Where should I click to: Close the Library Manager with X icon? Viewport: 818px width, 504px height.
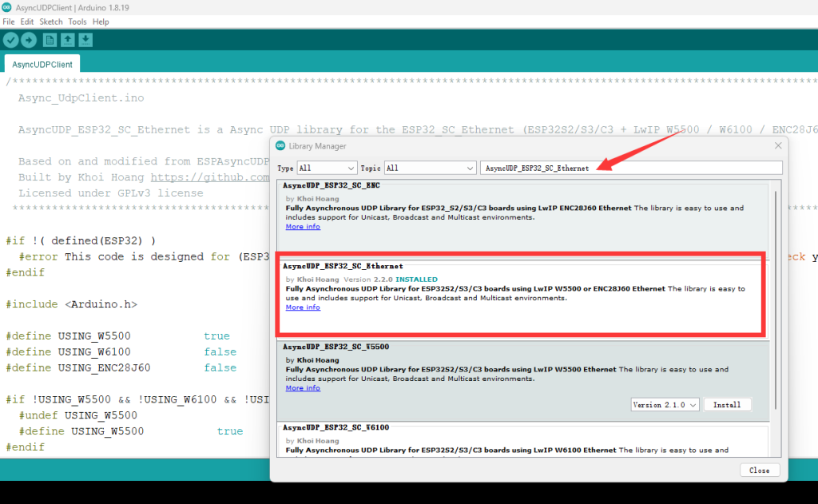coord(778,146)
